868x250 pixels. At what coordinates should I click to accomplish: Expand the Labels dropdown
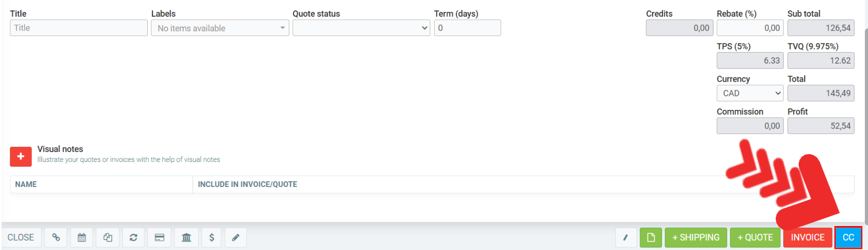[x=220, y=28]
